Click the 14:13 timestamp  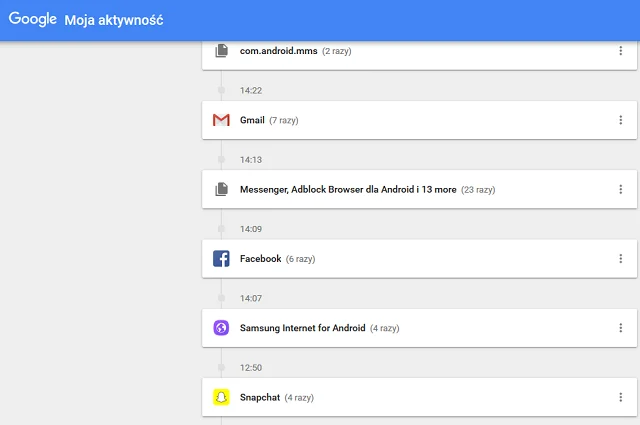[x=251, y=160]
